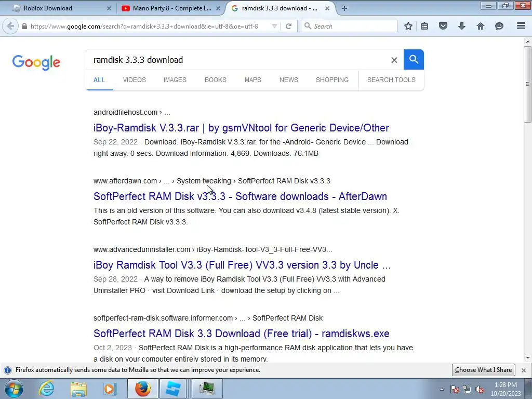
Task: Open Windows Explorer folder in taskbar
Action: 78,389
